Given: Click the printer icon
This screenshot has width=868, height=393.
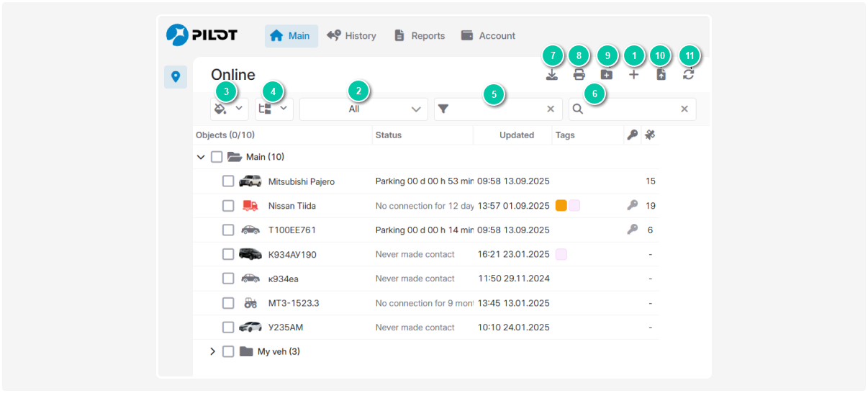Looking at the screenshot, I should click(579, 74).
